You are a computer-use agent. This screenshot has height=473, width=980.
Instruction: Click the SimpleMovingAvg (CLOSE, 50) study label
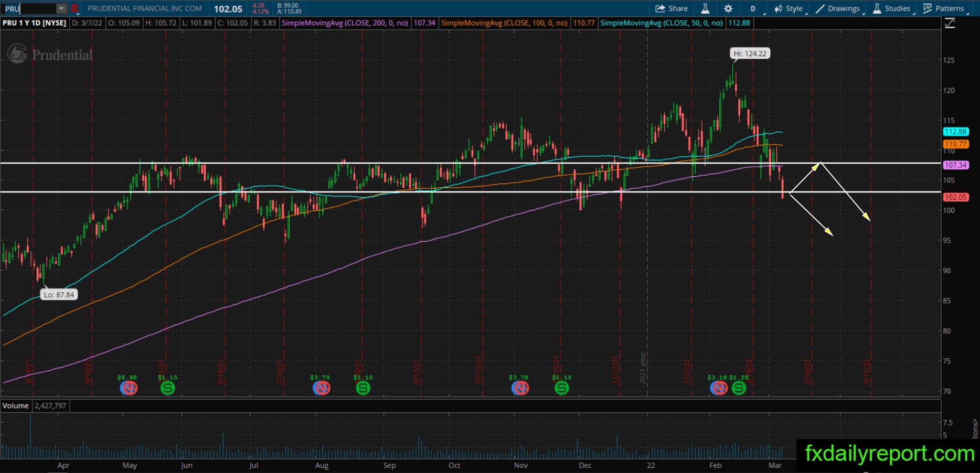661,23
